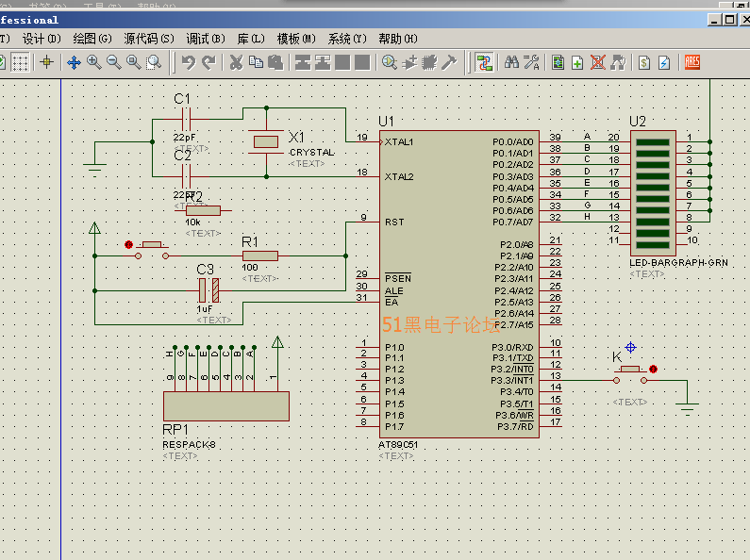Image resolution: width=750 pixels, height=560 pixels.
Task: Open the 库(L) menu
Action: click(x=251, y=39)
